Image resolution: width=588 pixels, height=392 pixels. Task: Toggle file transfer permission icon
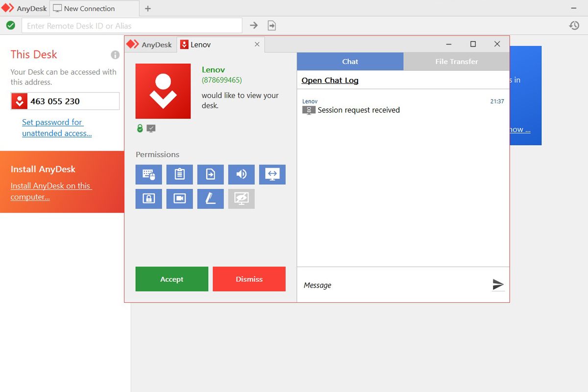coord(210,174)
